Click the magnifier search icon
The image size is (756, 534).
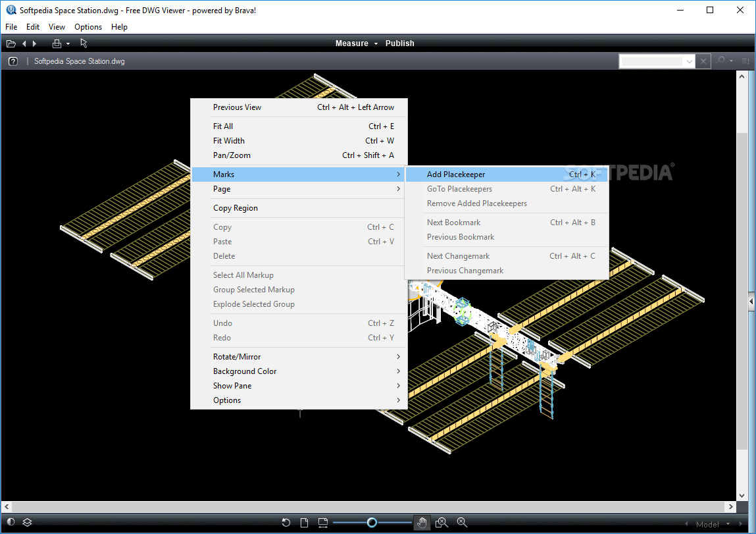(720, 61)
